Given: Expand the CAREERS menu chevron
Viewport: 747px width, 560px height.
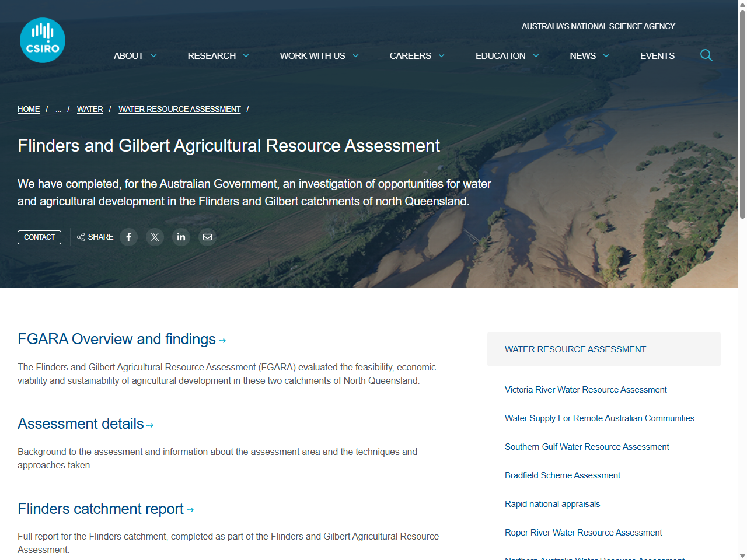Looking at the screenshot, I should point(442,56).
